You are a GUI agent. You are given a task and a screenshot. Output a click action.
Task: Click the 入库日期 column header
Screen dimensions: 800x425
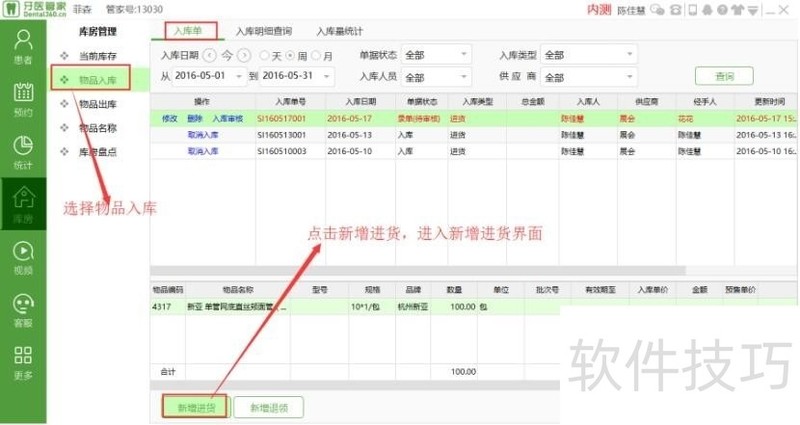pos(361,102)
